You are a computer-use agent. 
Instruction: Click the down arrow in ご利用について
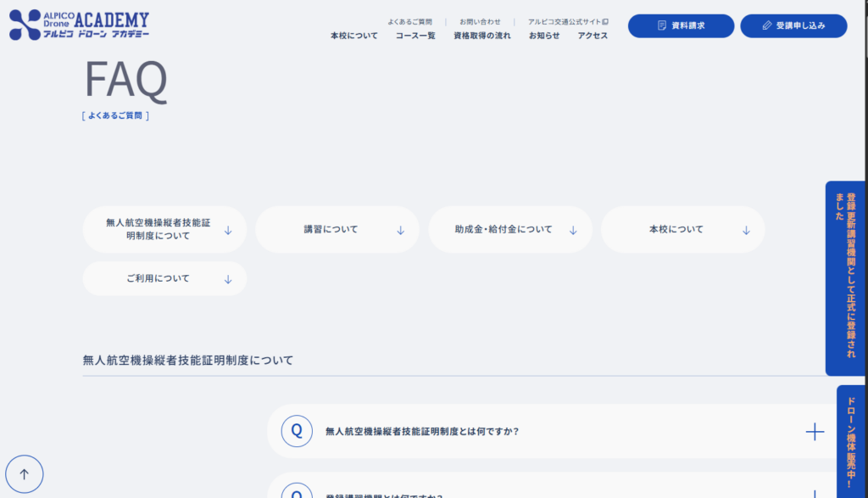tap(227, 279)
